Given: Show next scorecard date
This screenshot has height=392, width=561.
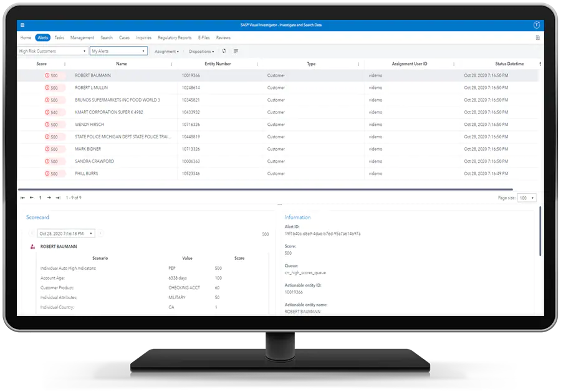Looking at the screenshot, I should pyautogui.click(x=100, y=234).
